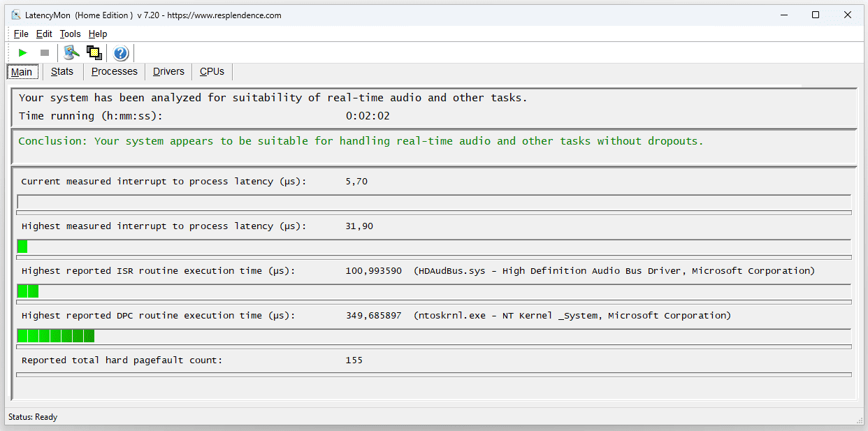Click the green Conclusion text line
The height and width of the screenshot is (431, 868).
361,141
